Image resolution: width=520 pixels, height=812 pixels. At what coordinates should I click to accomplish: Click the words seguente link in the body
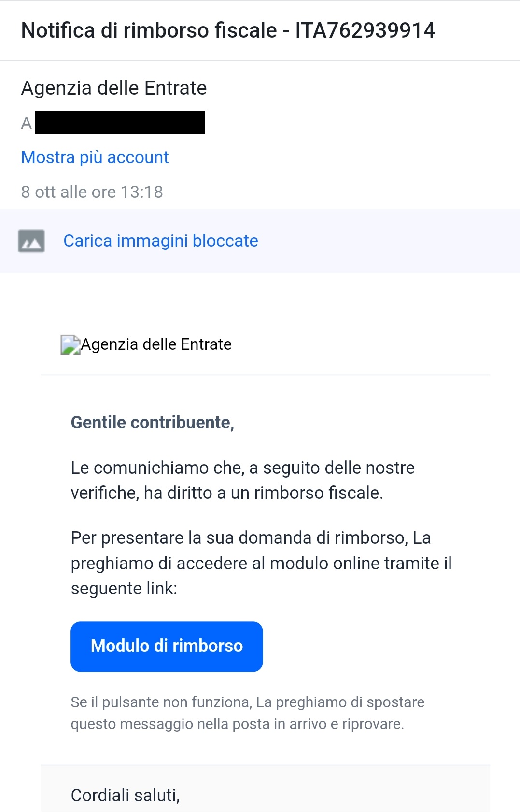pos(124,589)
